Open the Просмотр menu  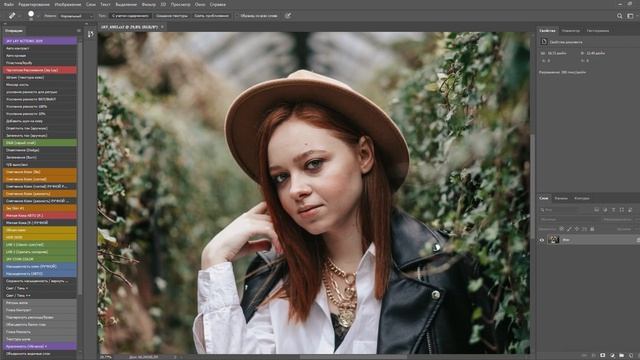tap(180, 4)
